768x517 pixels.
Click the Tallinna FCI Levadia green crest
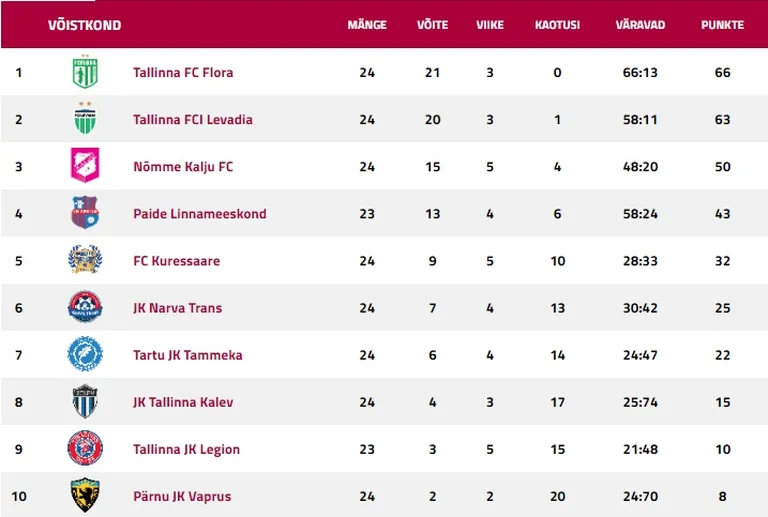point(85,118)
